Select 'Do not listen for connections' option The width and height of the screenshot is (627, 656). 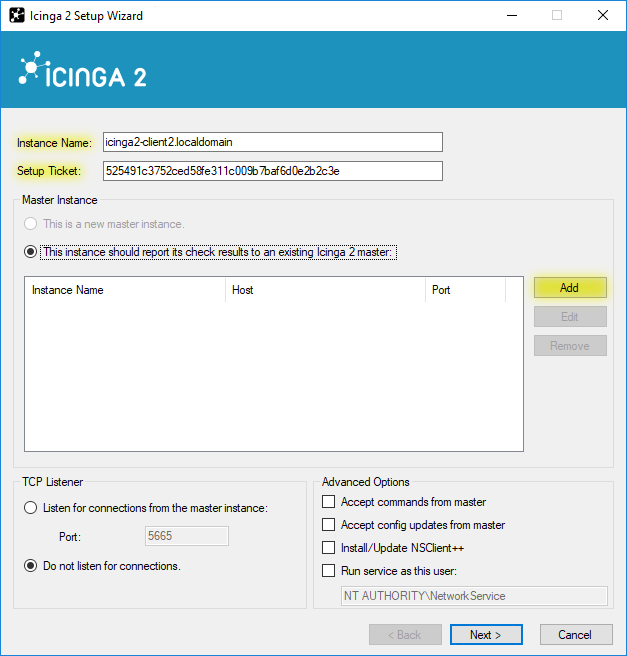pos(31,566)
